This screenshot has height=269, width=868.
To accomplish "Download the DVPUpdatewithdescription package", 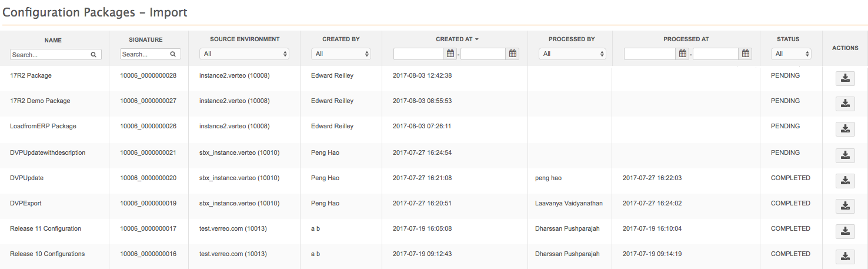I will pyautogui.click(x=845, y=155).
